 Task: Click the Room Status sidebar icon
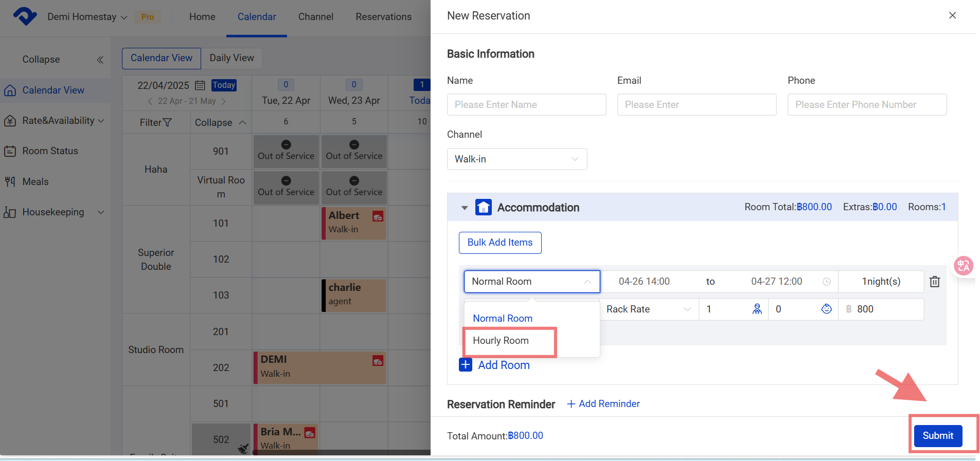pyautogui.click(x=10, y=151)
